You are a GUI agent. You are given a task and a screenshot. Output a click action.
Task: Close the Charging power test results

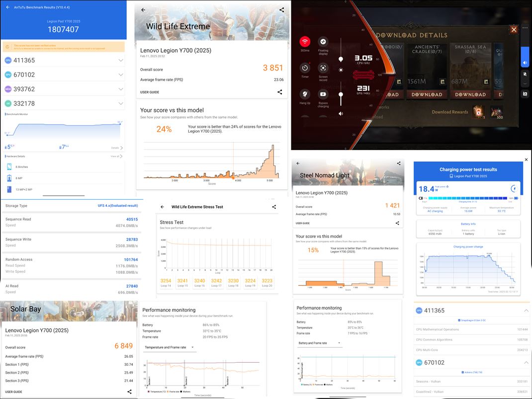click(526, 160)
